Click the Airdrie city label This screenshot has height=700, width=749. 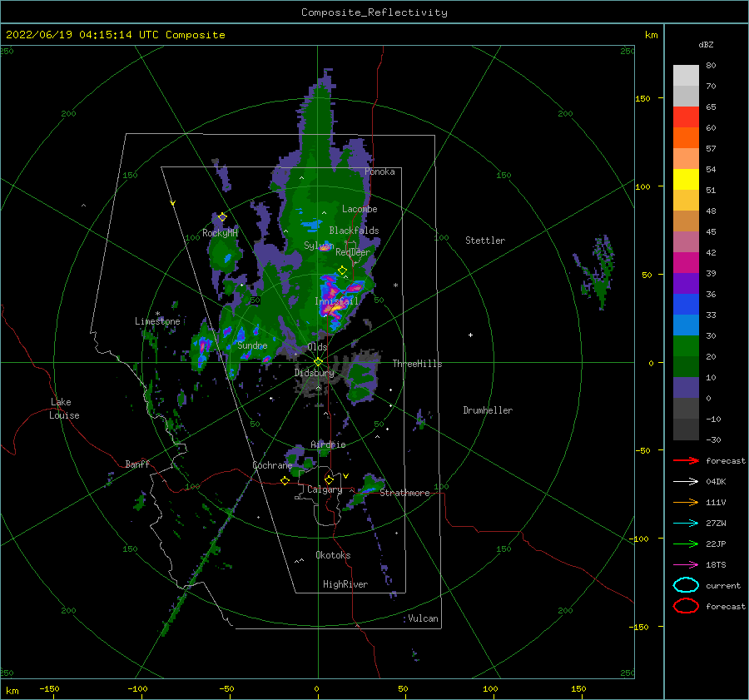pyautogui.click(x=328, y=444)
